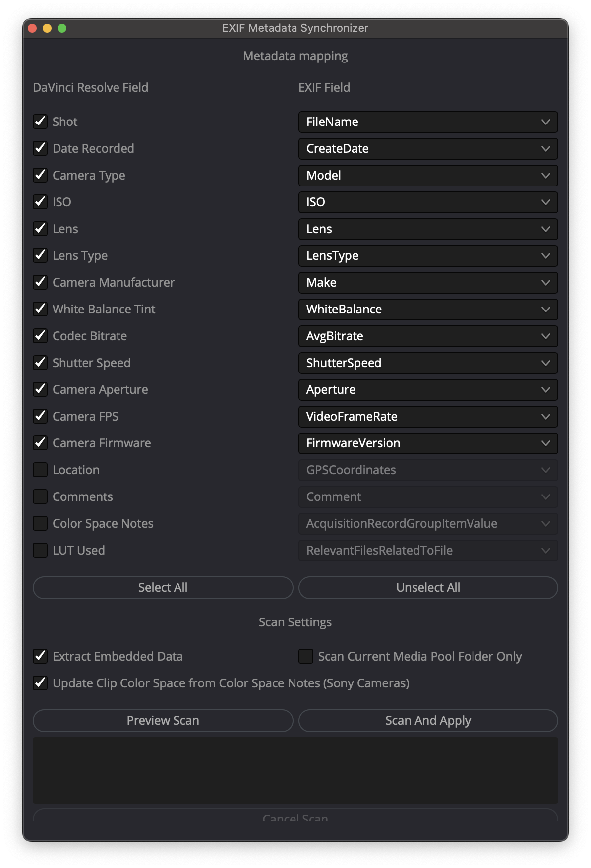Disable the Camera Aperture checkbox
Screen dimensions: 591x868
(40, 389)
